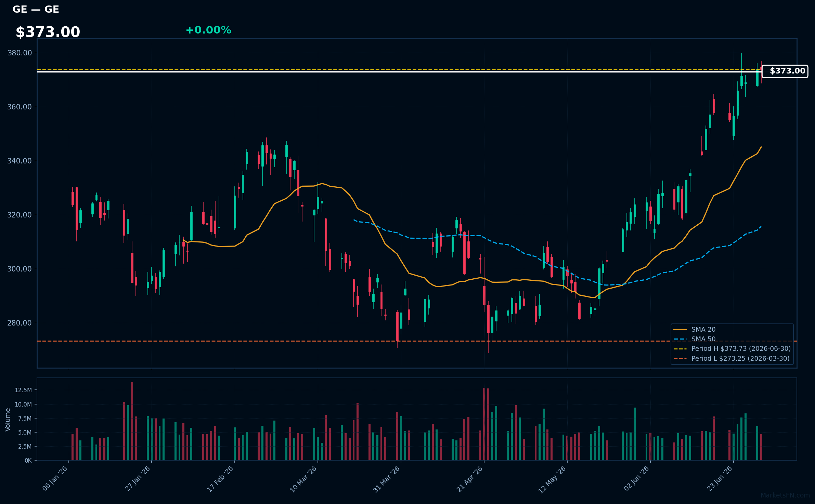
Task: Click the 320.00 price axis label
Action: click(x=20, y=215)
